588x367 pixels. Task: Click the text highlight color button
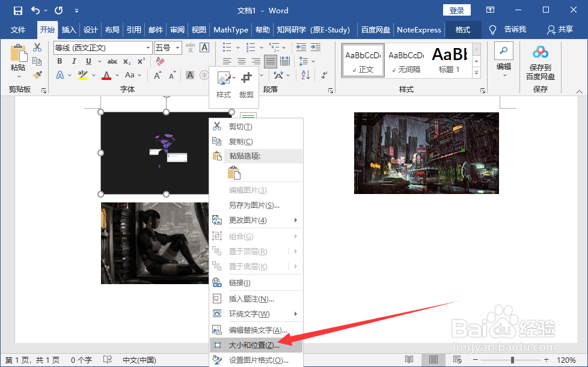pos(83,75)
